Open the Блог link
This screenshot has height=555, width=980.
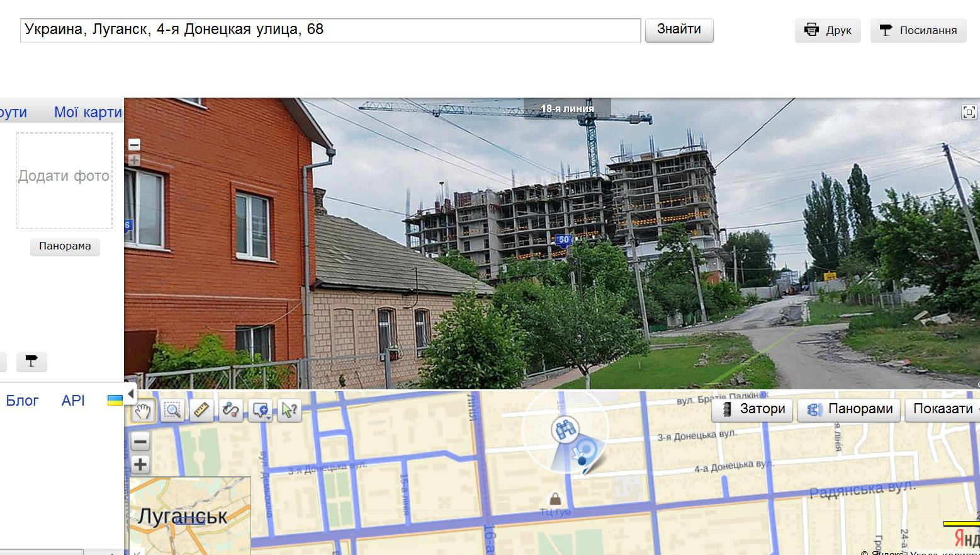point(22,401)
